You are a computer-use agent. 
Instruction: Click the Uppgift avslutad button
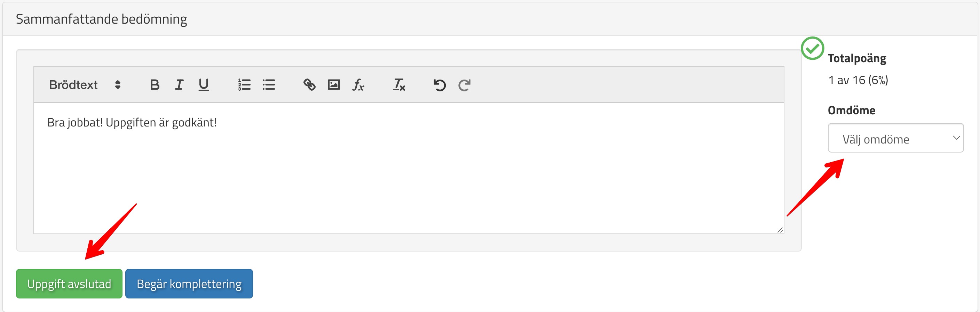[x=69, y=284]
